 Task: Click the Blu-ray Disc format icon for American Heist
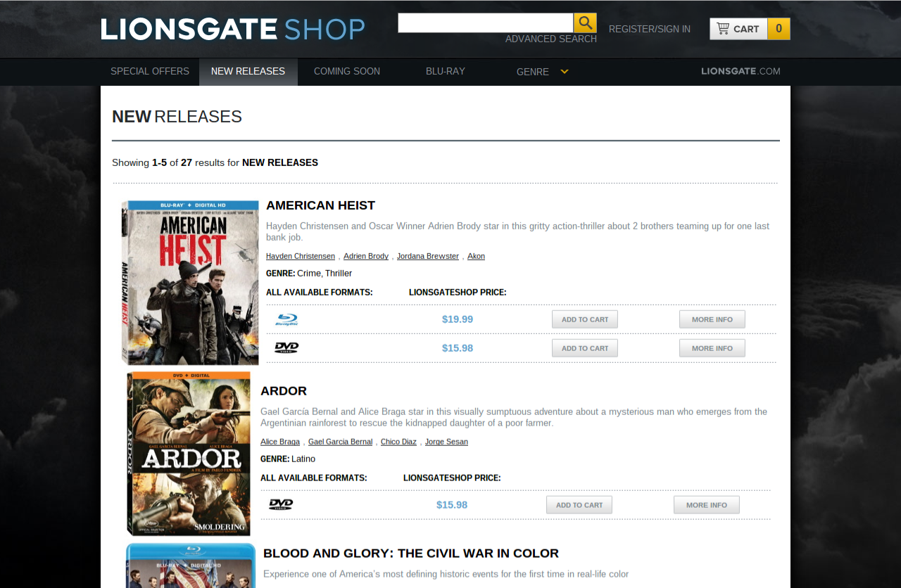[x=286, y=319]
